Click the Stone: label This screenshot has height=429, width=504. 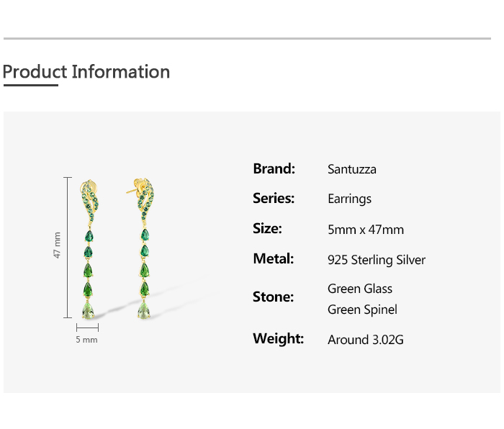273,297
